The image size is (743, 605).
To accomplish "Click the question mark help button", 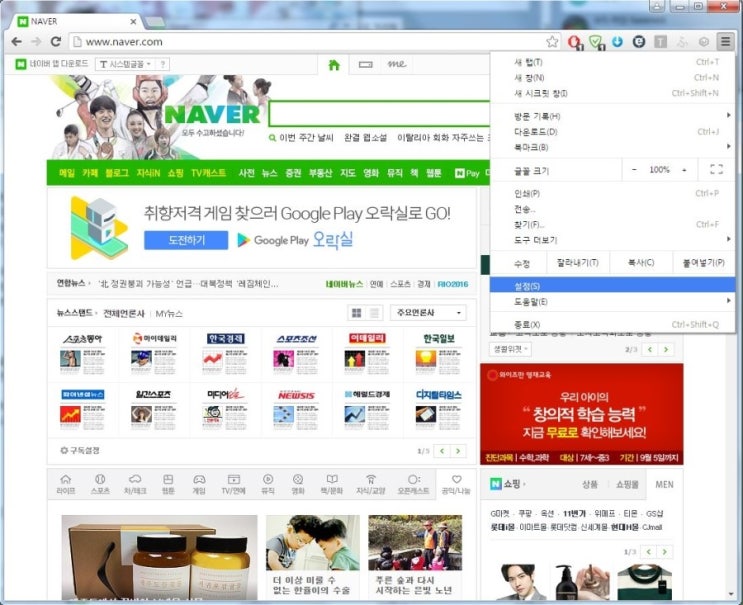I will pyautogui.click(x=163, y=64).
